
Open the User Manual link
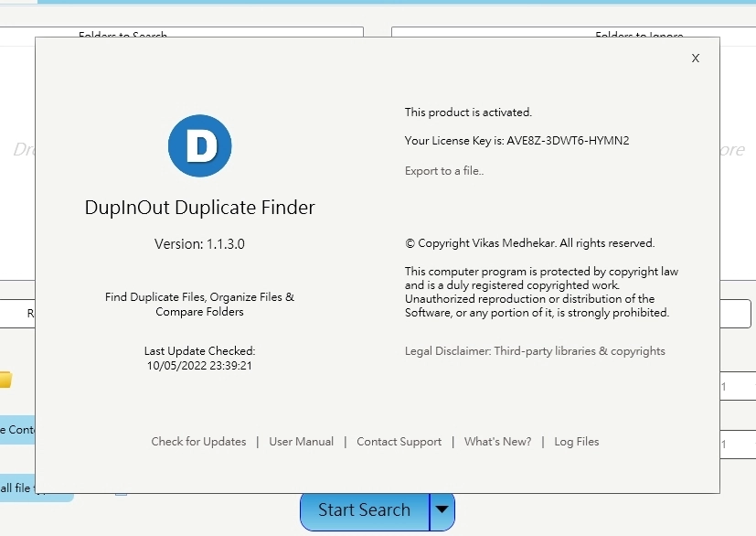point(302,442)
